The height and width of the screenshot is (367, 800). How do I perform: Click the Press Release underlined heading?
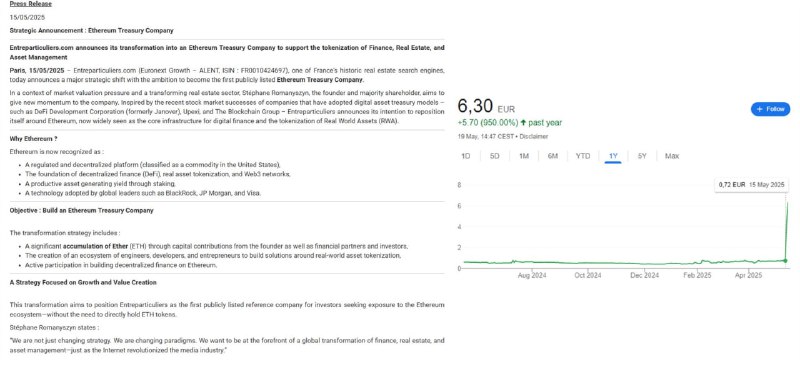coord(31,4)
